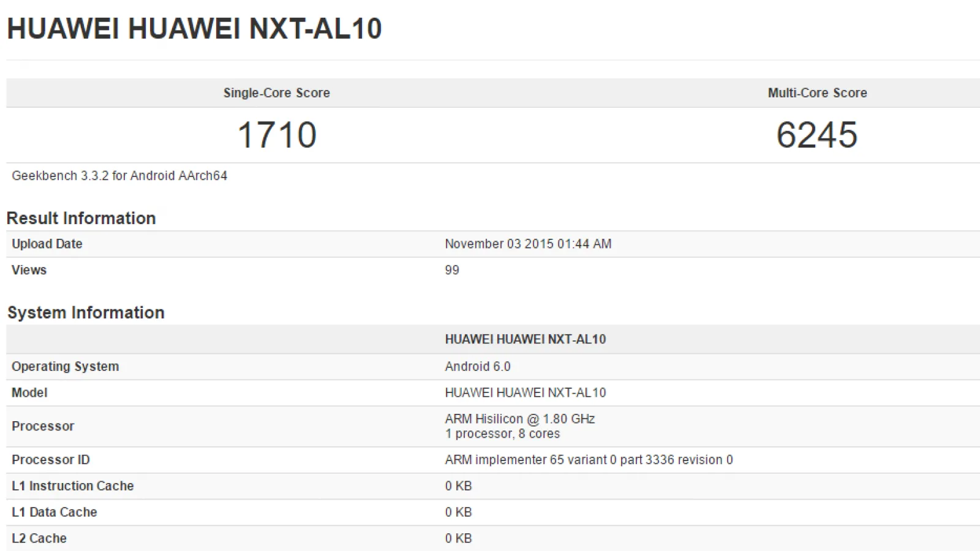Select the single-core score value 1710
Screen dimensions: 980x551
pyautogui.click(x=277, y=135)
